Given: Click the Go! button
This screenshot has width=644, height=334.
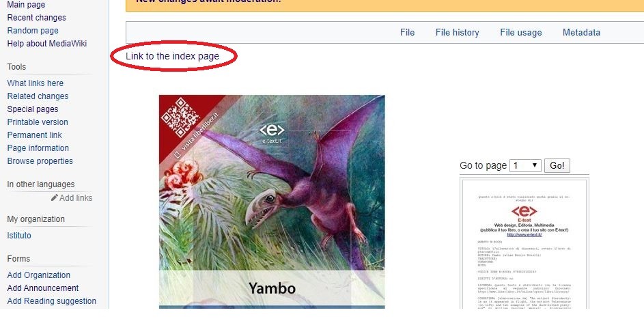Looking at the screenshot, I should [557, 165].
